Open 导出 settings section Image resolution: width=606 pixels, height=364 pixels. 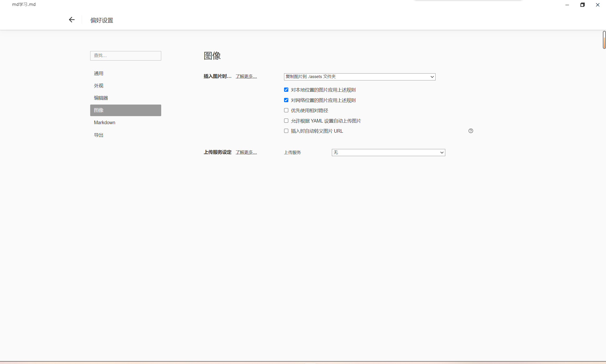(x=99, y=135)
